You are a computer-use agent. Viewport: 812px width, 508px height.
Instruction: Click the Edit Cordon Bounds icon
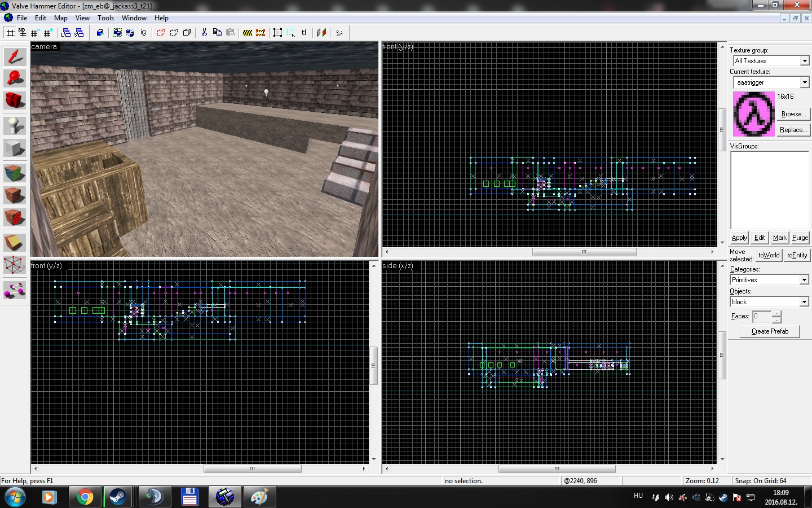tap(261, 33)
